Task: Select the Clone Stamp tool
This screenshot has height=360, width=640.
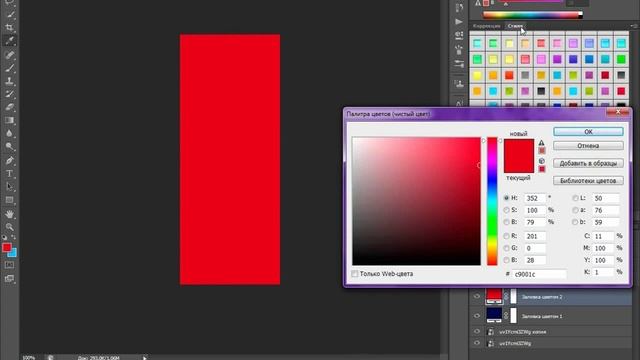Action: click(9, 81)
